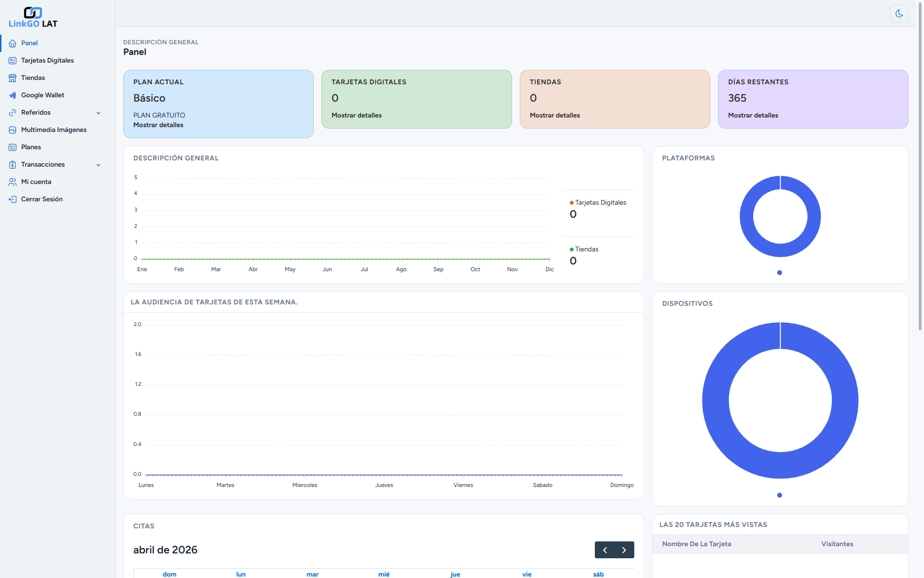Click the Panel home icon in sidebar
Viewport: 924px width, 578px height.
pyautogui.click(x=13, y=43)
